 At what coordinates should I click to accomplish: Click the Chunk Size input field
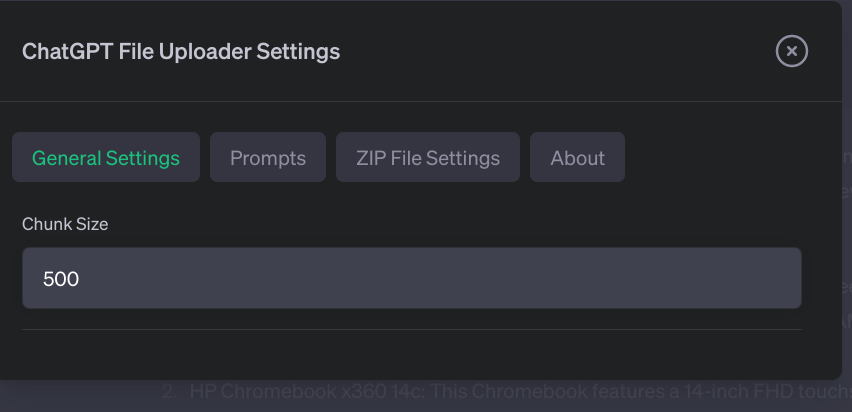412,278
